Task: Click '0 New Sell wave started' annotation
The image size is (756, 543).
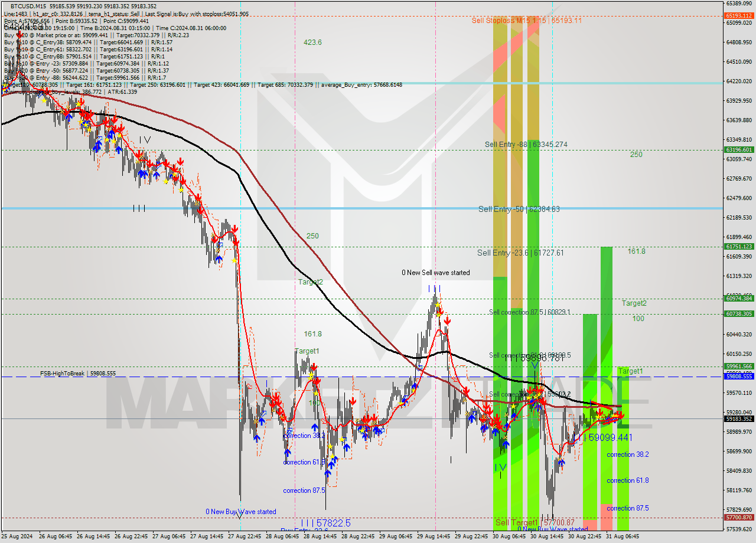Action: pyautogui.click(x=436, y=272)
